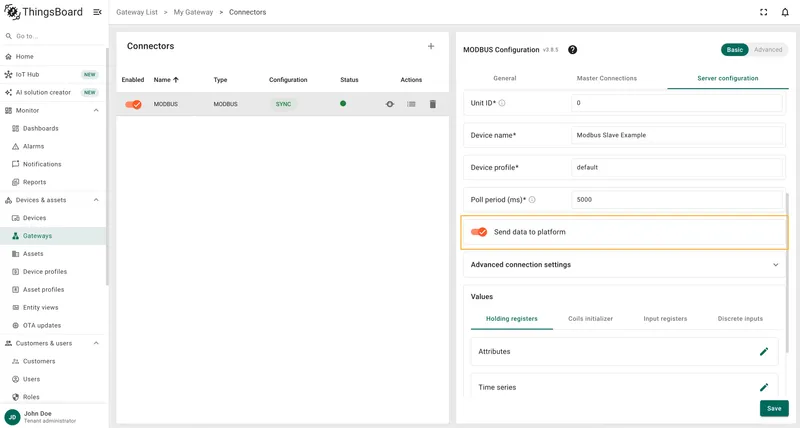Collapse the Monitor sidebar section

click(96, 111)
